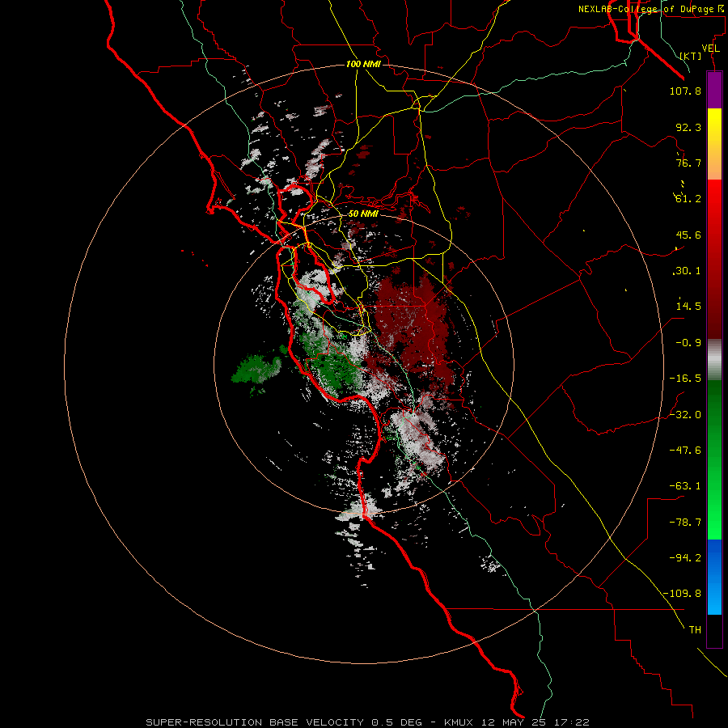Click the -78.7 velocity scale value
728x728 pixels.
[685, 523]
